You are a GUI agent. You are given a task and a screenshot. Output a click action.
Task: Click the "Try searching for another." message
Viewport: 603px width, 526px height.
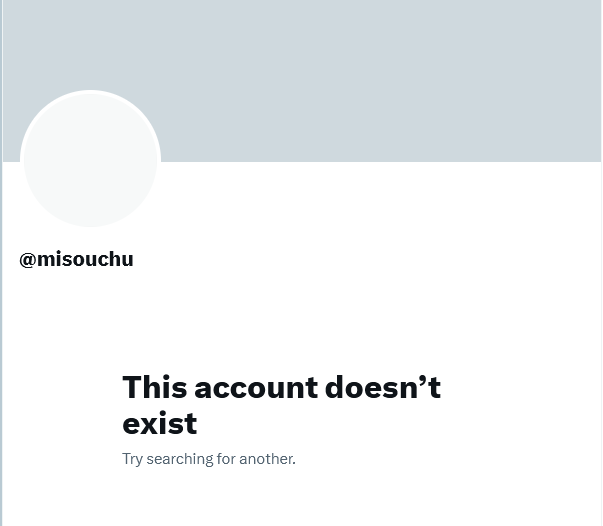click(209, 459)
